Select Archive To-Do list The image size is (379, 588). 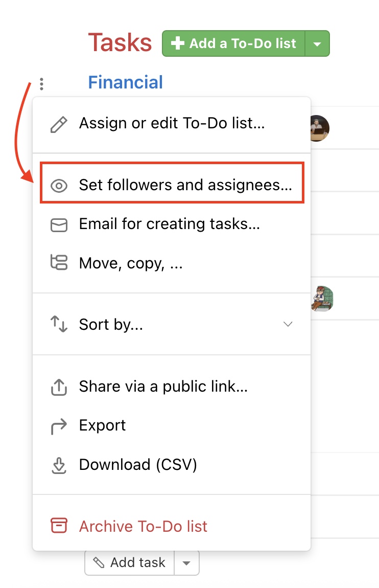click(143, 525)
